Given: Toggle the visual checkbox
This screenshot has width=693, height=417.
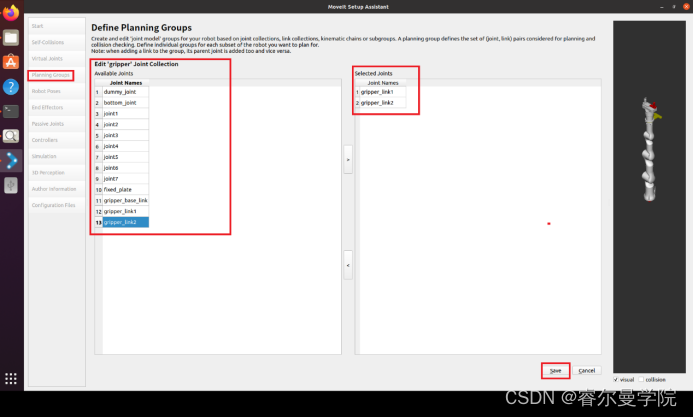Looking at the screenshot, I should click(616, 379).
